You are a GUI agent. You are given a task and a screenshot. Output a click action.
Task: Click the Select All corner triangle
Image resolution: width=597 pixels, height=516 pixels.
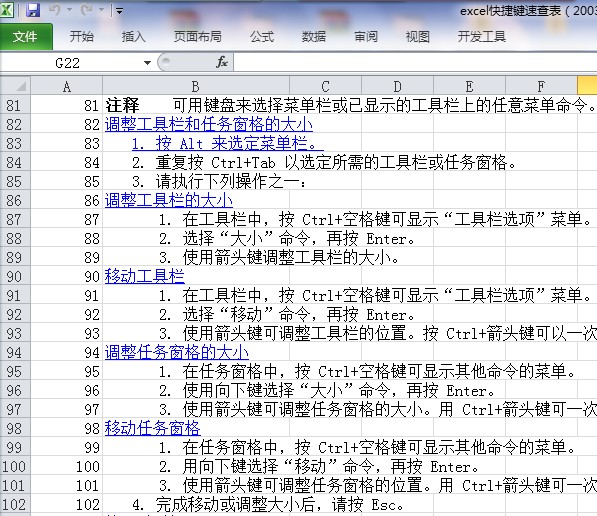[x=15, y=86]
